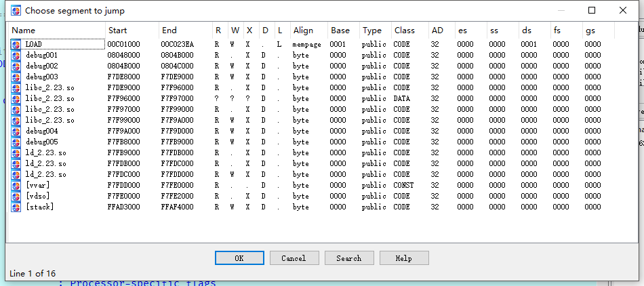Click the icon beside debug004 entry

(x=16, y=131)
